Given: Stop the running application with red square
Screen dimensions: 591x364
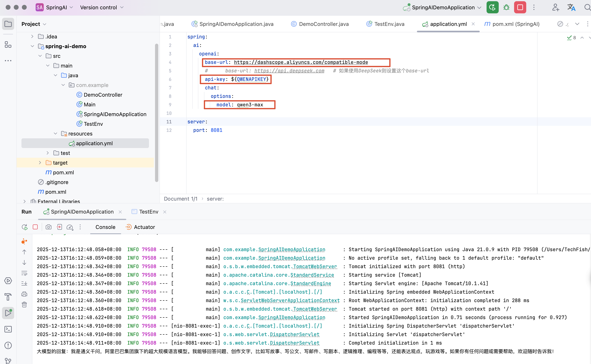Looking at the screenshot, I should [520, 7].
